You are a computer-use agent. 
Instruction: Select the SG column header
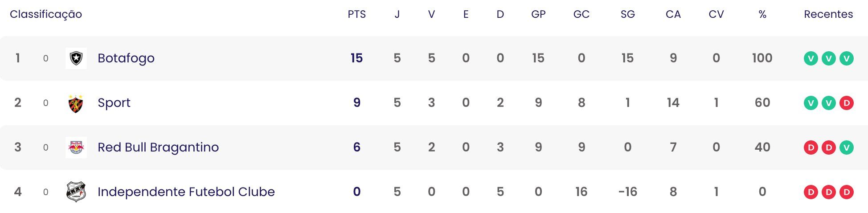(628, 14)
